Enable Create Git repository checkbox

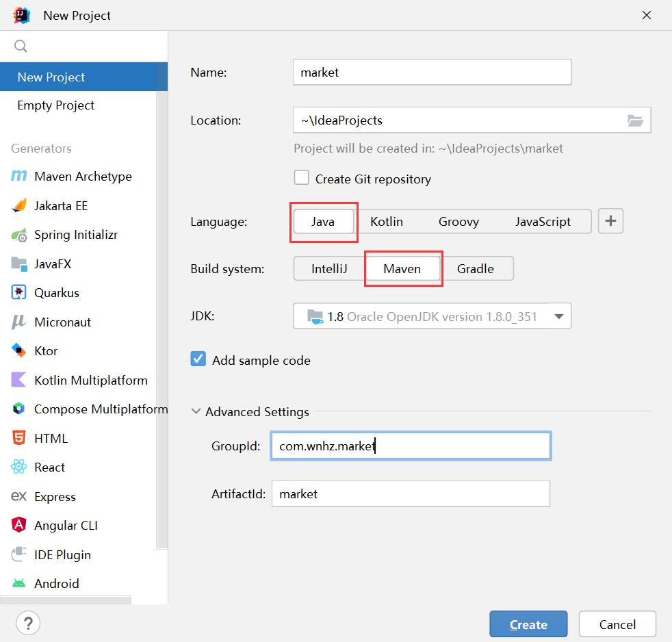coord(301,177)
